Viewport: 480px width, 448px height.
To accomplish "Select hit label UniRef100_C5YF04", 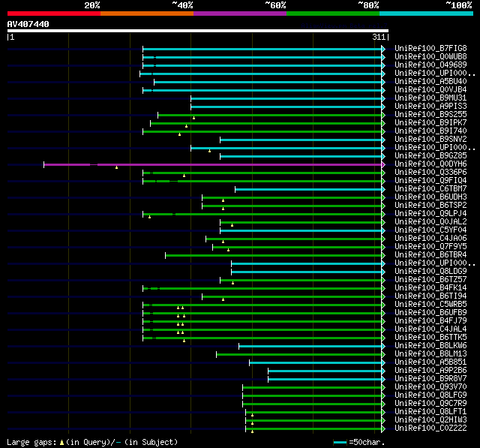I will click(x=430, y=230).
